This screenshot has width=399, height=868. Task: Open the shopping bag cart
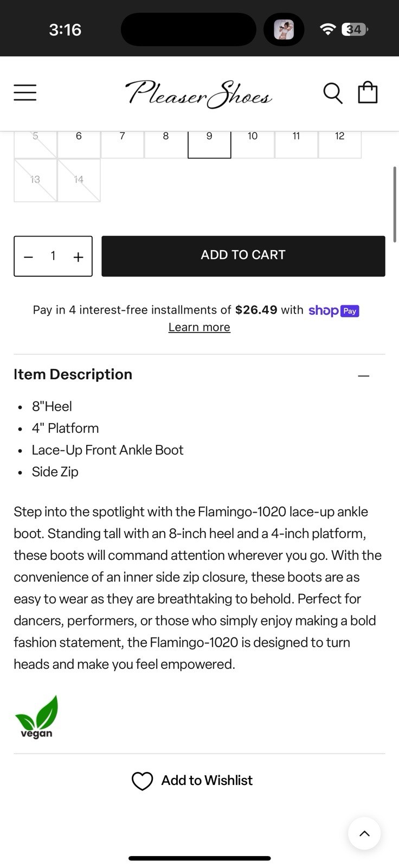(x=368, y=92)
